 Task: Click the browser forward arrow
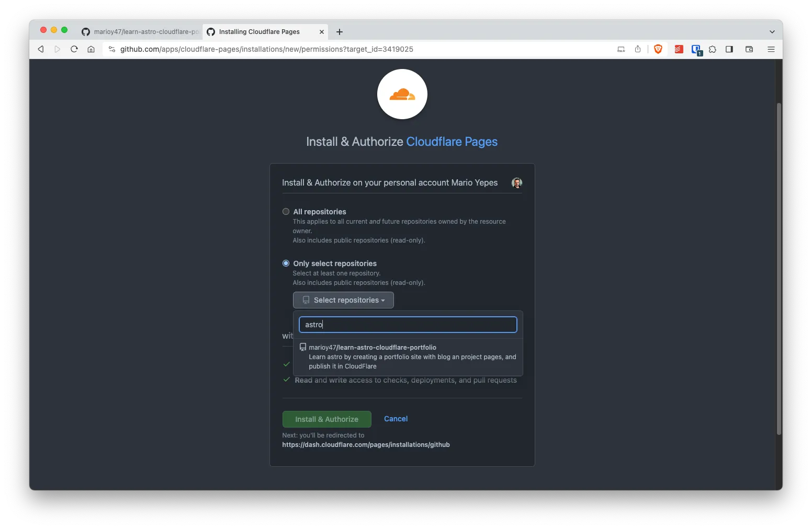click(x=58, y=49)
